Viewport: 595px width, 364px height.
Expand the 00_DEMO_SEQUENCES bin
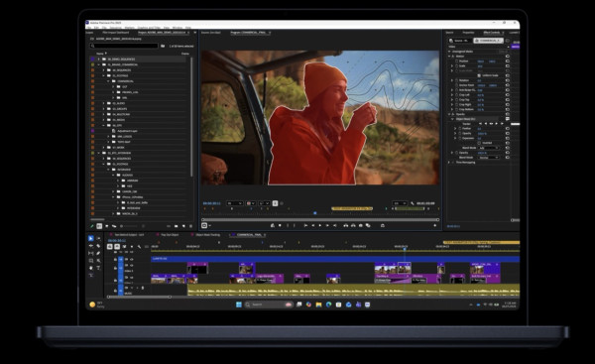click(x=98, y=60)
